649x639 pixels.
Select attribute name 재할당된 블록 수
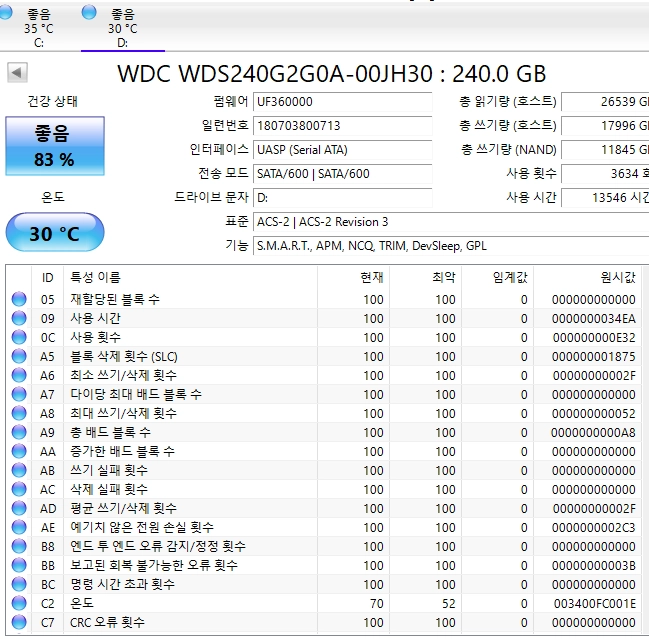115,299
